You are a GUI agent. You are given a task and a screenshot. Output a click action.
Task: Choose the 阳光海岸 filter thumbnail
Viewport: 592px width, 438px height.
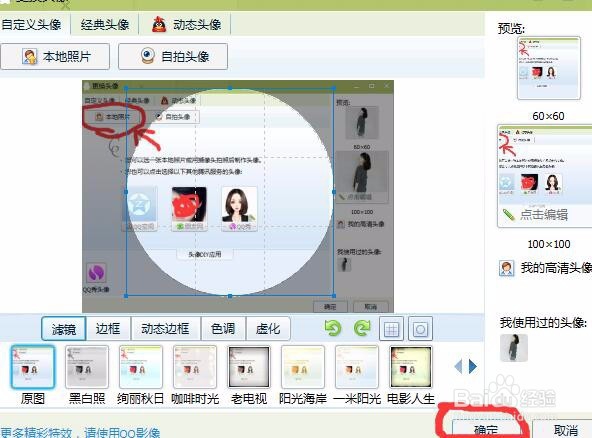click(303, 367)
